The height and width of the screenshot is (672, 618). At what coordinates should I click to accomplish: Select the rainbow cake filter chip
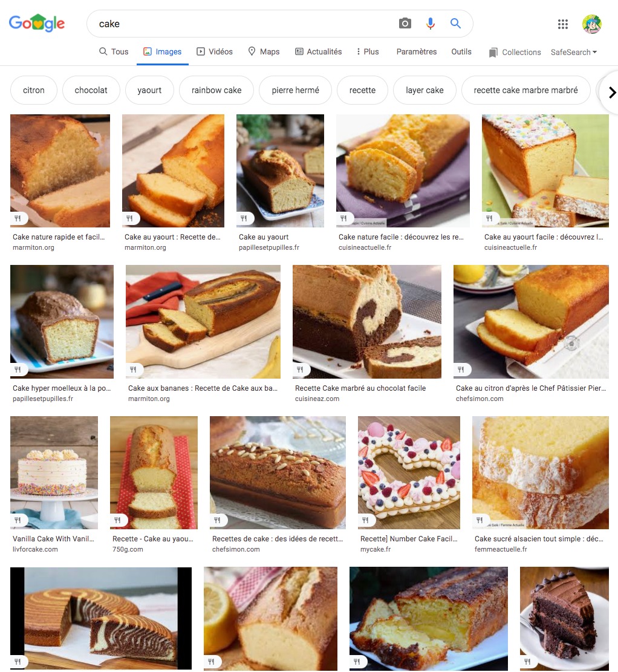216,90
